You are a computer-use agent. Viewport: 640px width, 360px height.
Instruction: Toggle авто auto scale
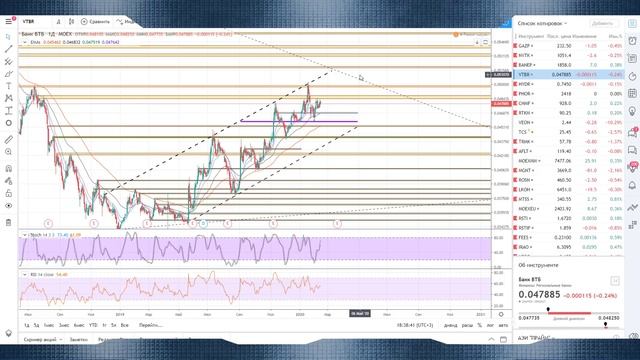pos(504,325)
